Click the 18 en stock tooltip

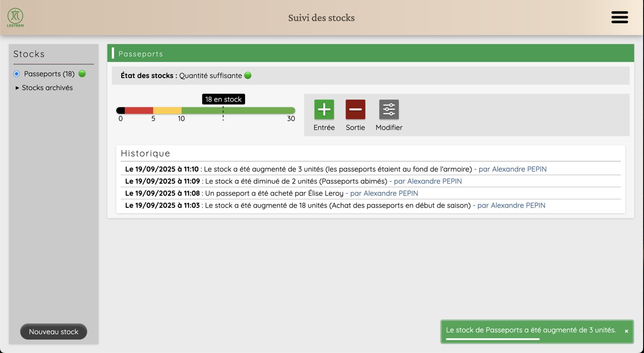(223, 99)
